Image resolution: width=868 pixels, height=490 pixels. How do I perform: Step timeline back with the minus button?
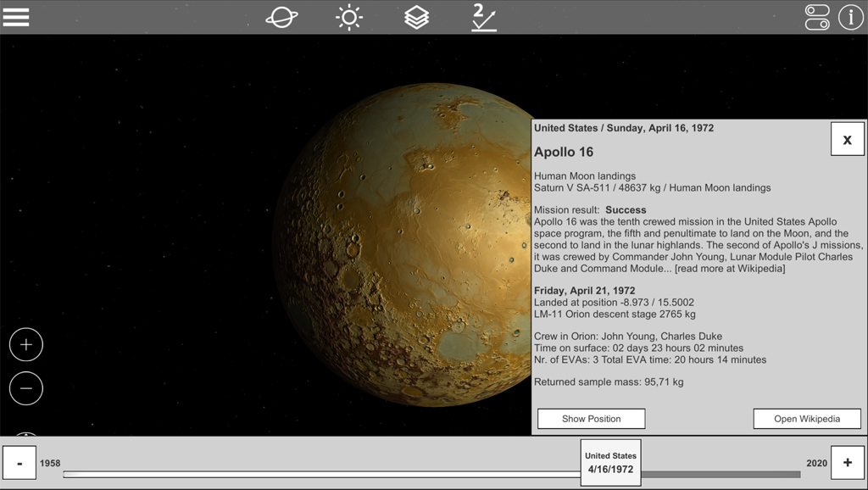[19, 463]
